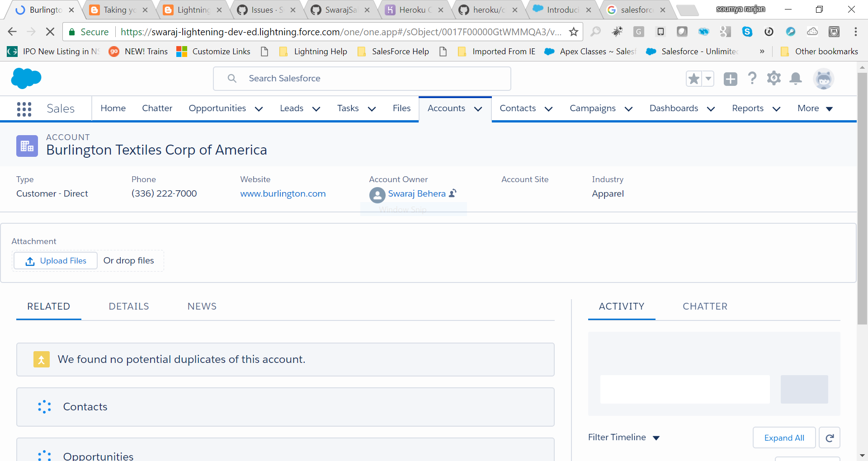The height and width of the screenshot is (461, 868).
Task: Expand the Accounts nav dropdown chevron
Action: [x=478, y=109]
